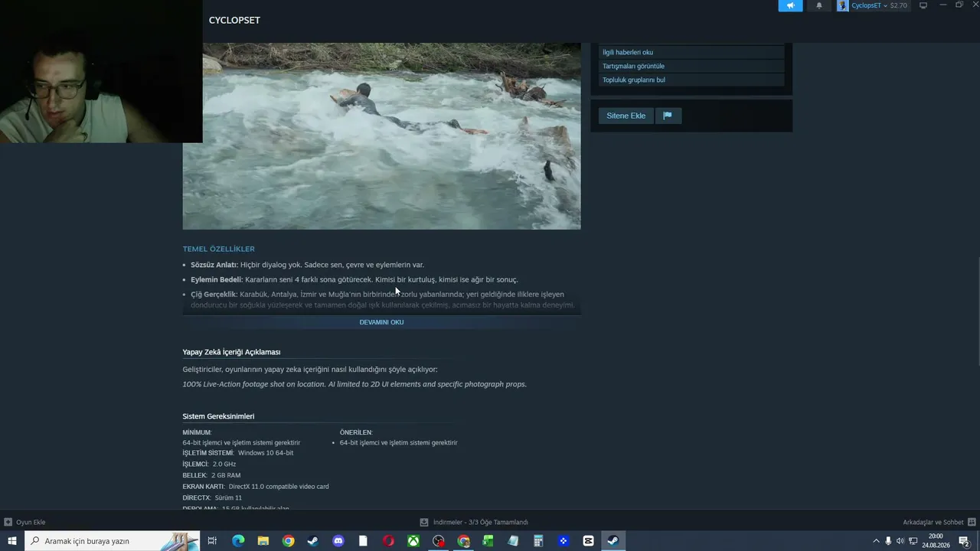The width and height of the screenshot is (980, 551).
Task: Click the Sistem Gereksinimleri heading
Action: pyautogui.click(x=218, y=416)
